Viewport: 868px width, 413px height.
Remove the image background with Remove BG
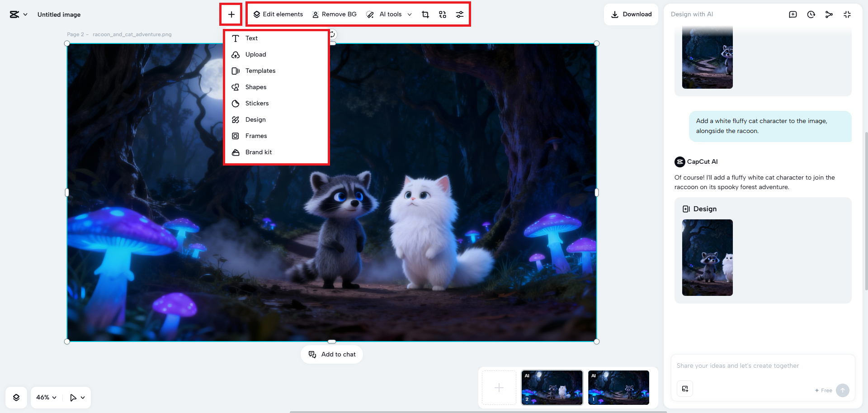(x=334, y=14)
